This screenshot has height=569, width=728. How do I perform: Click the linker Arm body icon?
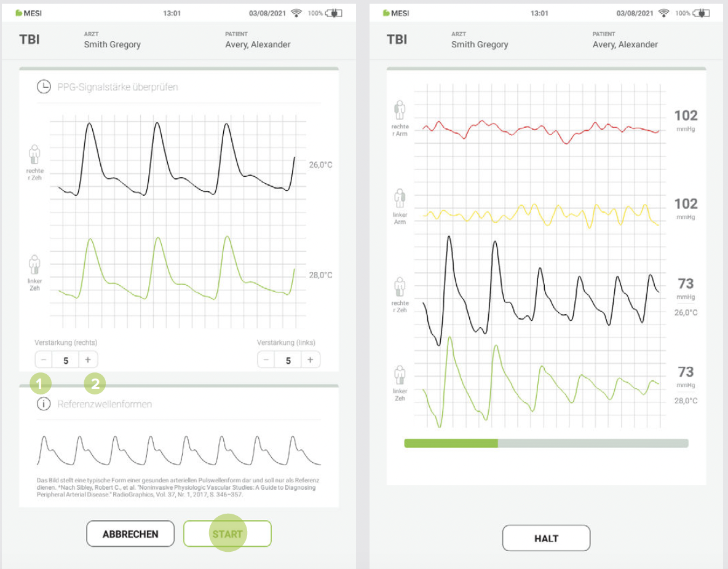[400, 198]
